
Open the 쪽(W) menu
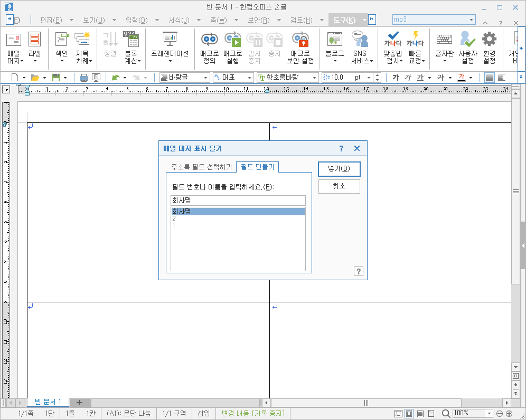pos(219,21)
